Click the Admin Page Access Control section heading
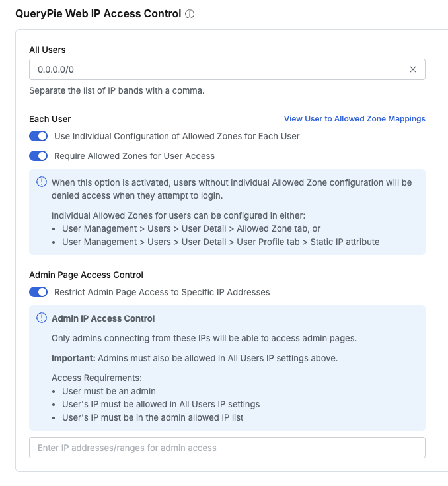The image size is (448, 486). coord(86,275)
